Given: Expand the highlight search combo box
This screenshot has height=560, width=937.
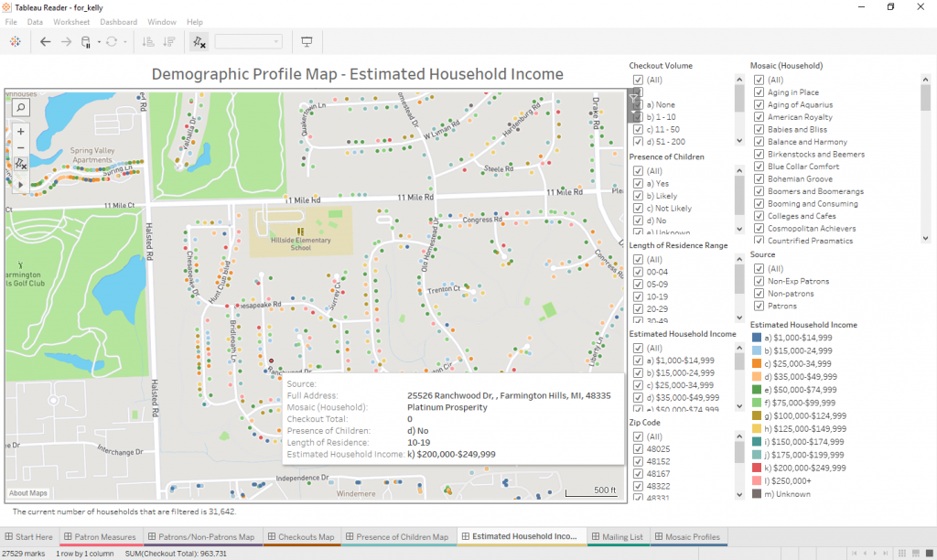Looking at the screenshot, I should [x=277, y=41].
